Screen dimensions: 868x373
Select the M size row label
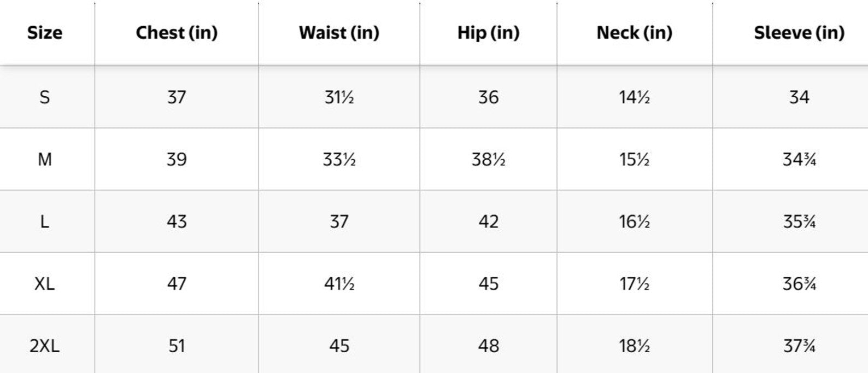(45, 160)
